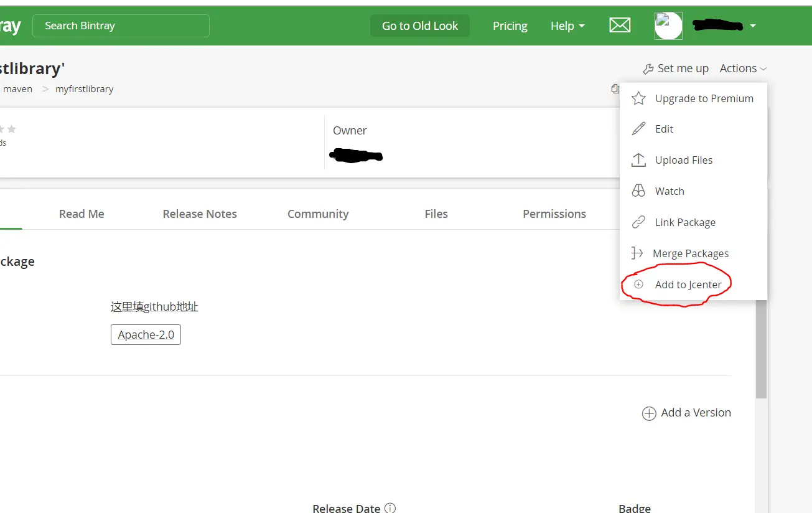This screenshot has width=812, height=513.
Task: Switch to the Files tab
Action: click(x=436, y=214)
